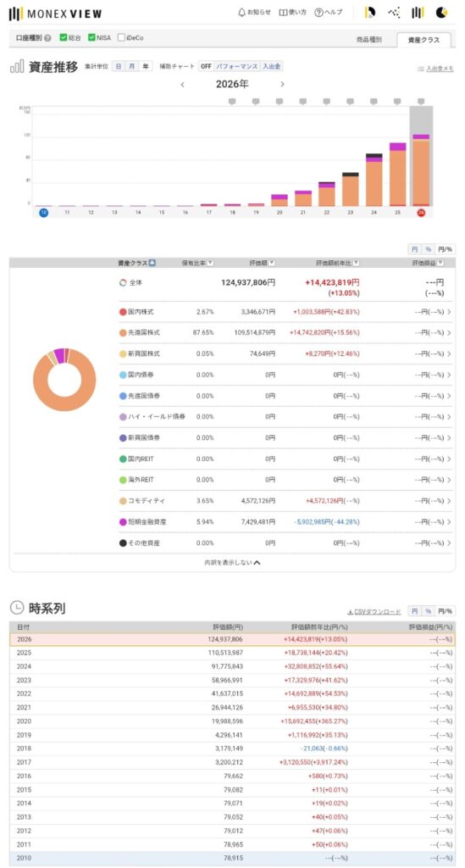Expand the 短期金融資産 row chevron
Image resolution: width=465 pixels, height=868 pixels.
coord(449,522)
